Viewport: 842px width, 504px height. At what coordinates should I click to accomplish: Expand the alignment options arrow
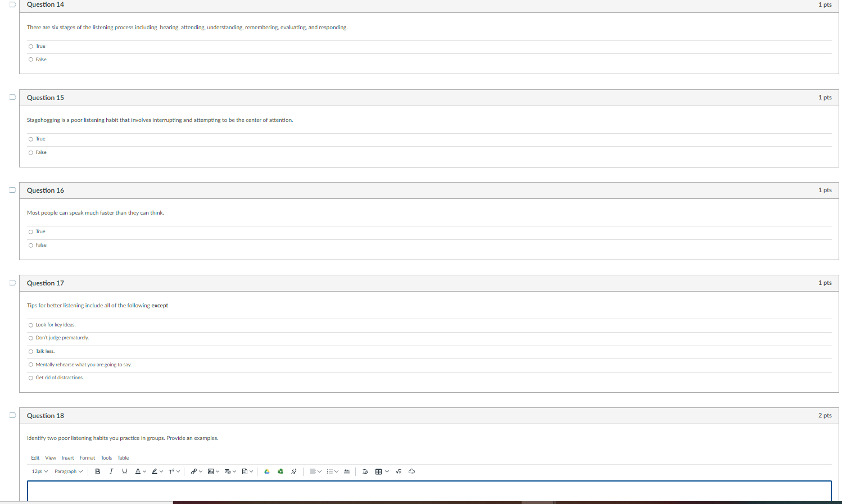(319, 471)
